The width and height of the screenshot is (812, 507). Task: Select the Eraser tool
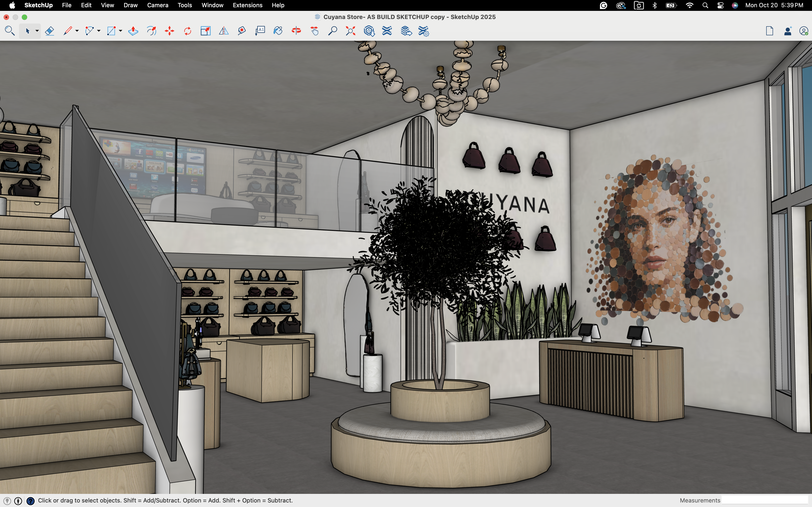tap(49, 31)
